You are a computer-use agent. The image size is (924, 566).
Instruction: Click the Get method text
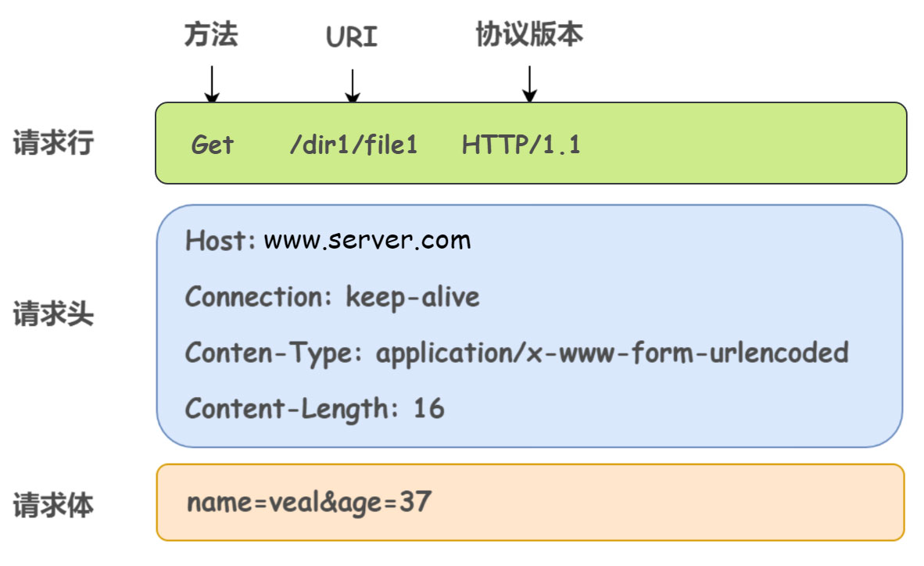[213, 145]
